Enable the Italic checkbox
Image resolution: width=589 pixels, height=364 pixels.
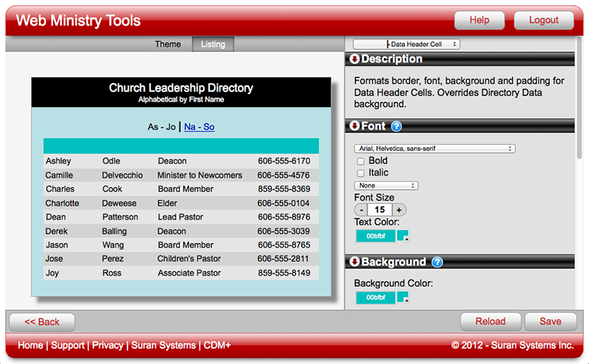(x=361, y=173)
